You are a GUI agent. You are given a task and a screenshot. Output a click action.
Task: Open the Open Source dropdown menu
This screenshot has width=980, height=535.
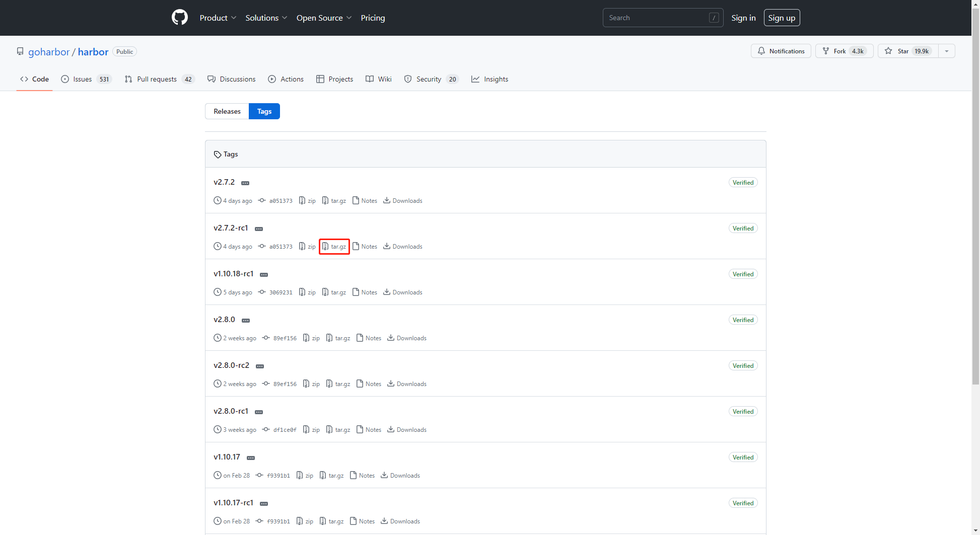(x=324, y=18)
